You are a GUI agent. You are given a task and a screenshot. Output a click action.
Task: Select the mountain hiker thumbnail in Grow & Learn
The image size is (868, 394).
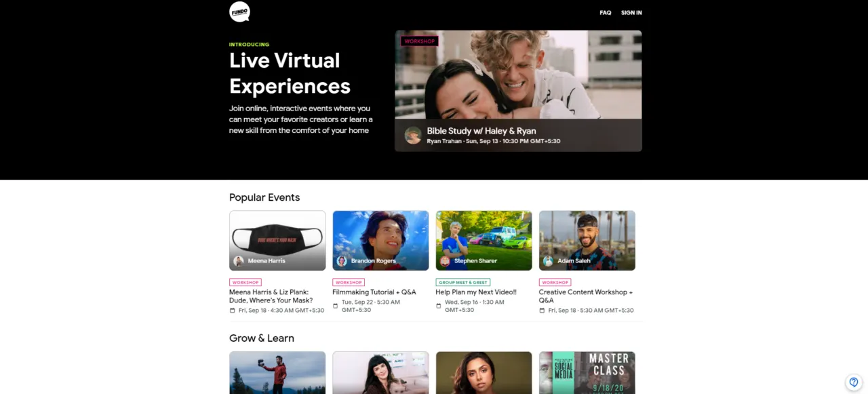pyautogui.click(x=277, y=372)
